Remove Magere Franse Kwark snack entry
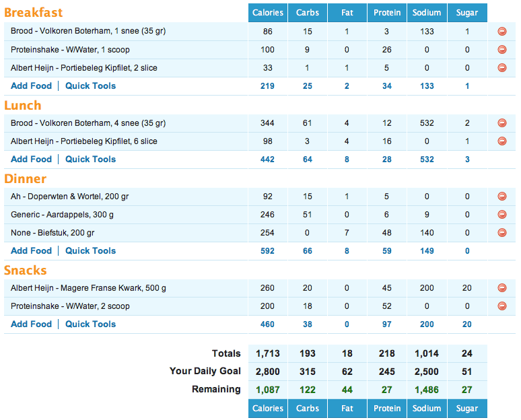 pyautogui.click(x=501, y=287)
